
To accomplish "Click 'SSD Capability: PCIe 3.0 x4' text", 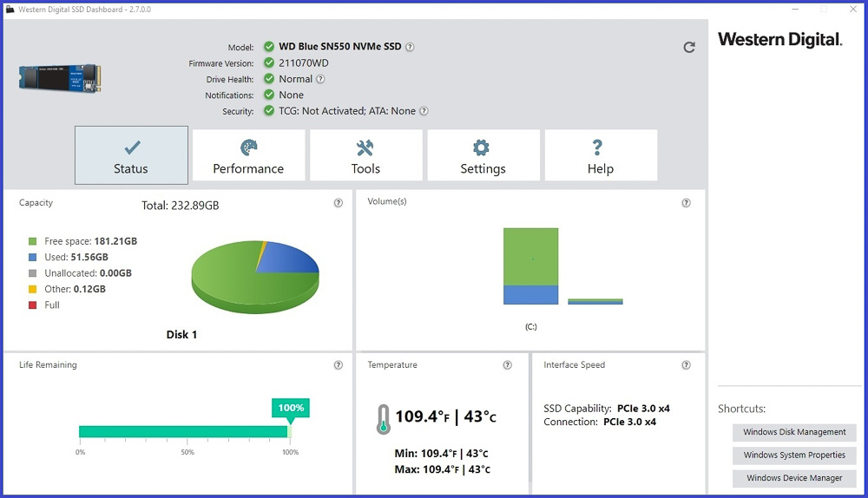I will tap(607, 409).
